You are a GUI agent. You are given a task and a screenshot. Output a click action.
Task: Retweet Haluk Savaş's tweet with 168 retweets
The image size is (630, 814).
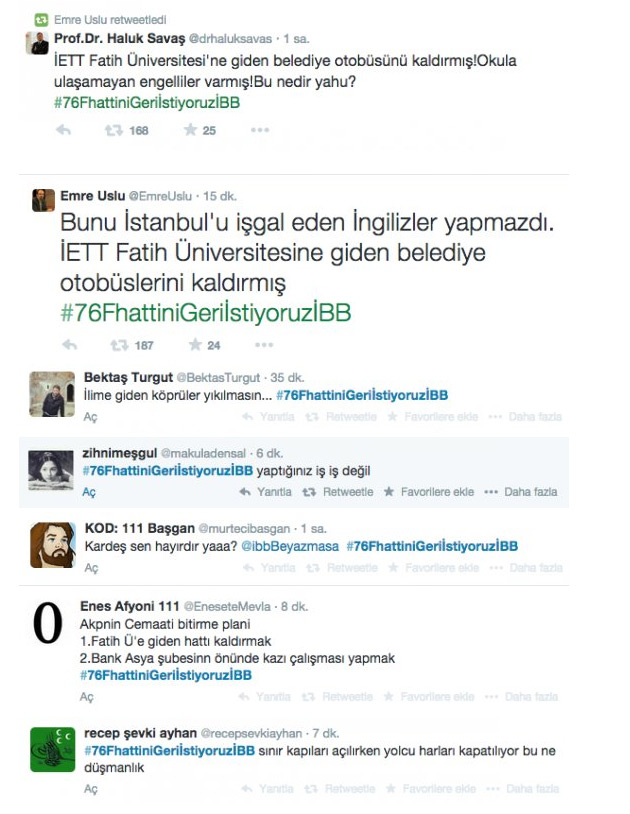coord(113,130)
